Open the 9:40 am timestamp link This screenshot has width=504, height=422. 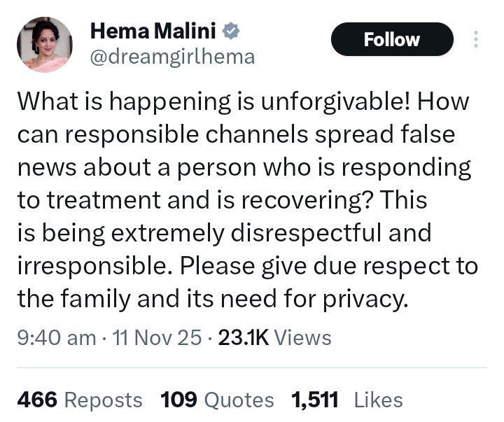(x=55, y=338)
